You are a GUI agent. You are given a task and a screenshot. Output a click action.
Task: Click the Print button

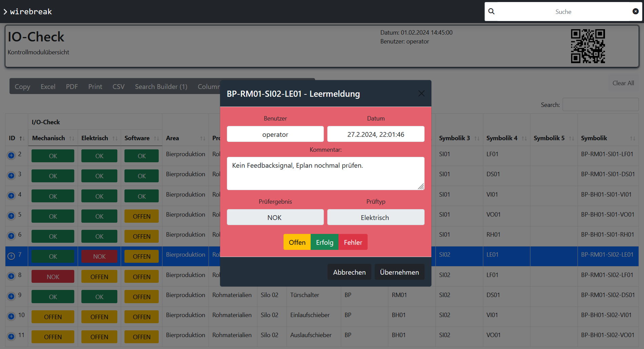pyautogui.click(x=95, y=87)
